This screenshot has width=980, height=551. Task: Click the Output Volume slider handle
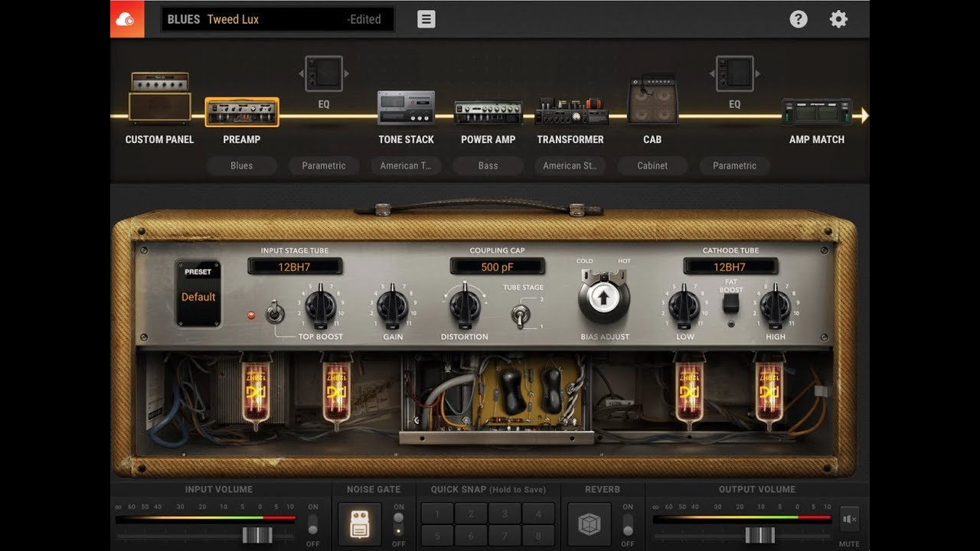(x=759, y=535)
